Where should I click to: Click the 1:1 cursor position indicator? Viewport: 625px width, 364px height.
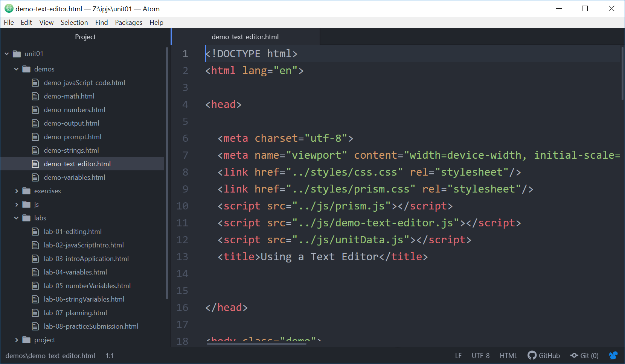tap(110, 355)
